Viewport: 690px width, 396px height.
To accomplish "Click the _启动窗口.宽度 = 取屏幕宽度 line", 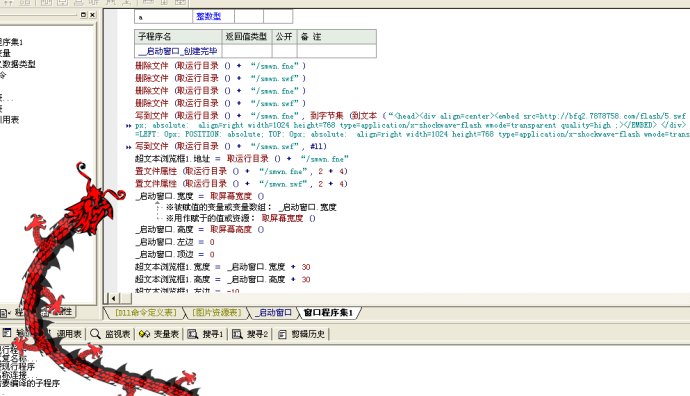I will point(200,196).
